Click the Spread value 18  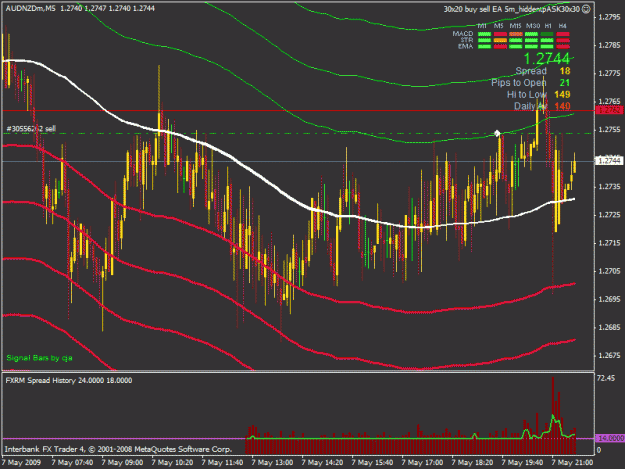pyautogui.click(x=565, y=71)
